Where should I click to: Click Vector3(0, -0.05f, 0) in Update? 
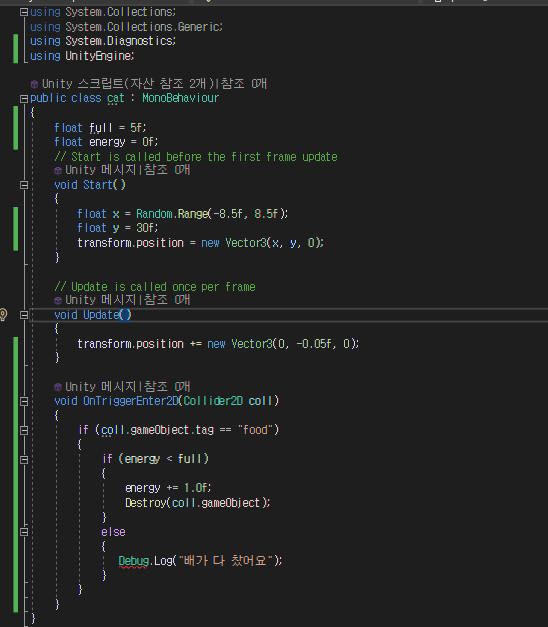295,344
